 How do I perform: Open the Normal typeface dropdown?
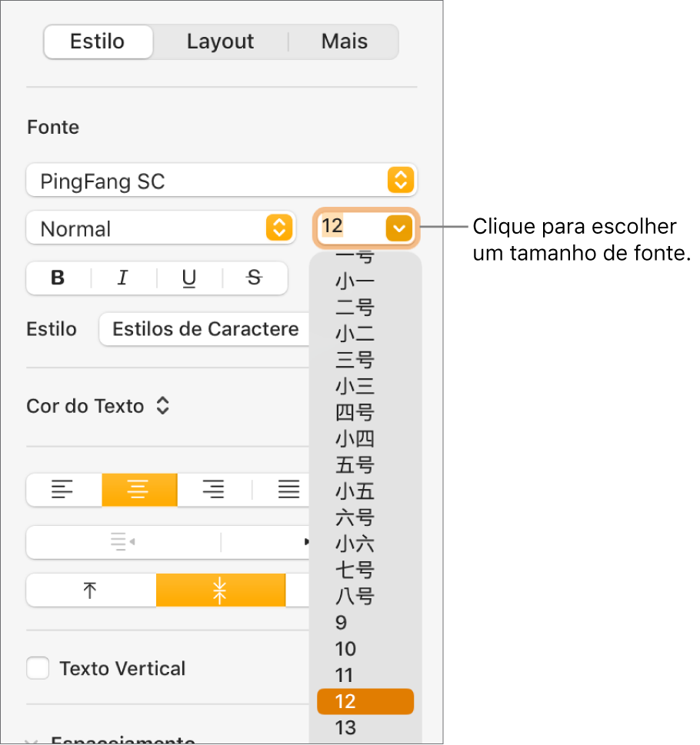161,228
